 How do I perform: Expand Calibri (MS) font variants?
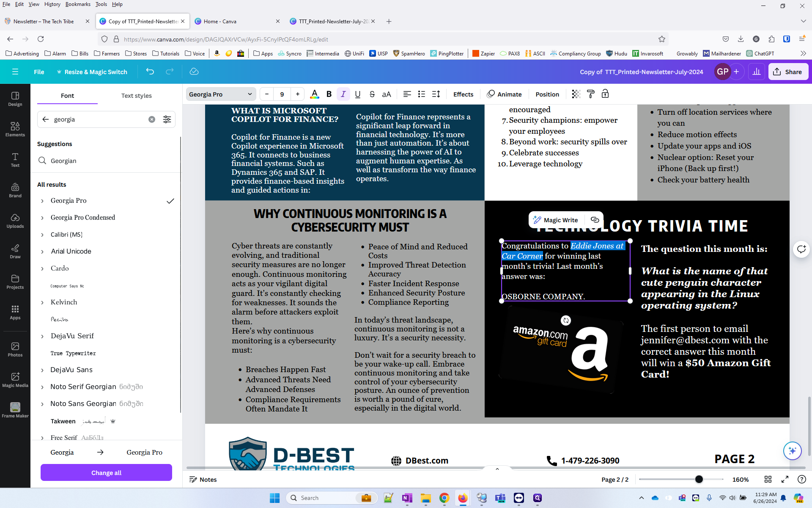point(42,235)
